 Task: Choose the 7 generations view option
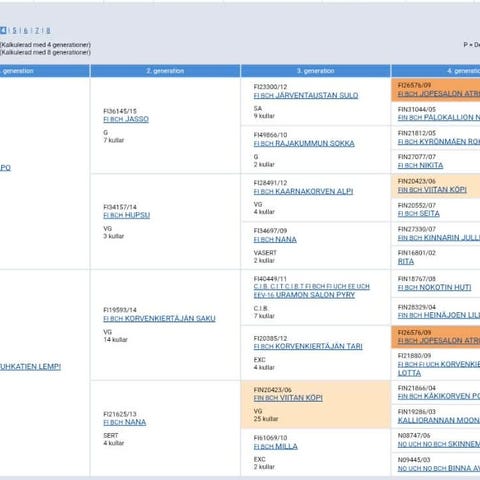tap(37, 31)
